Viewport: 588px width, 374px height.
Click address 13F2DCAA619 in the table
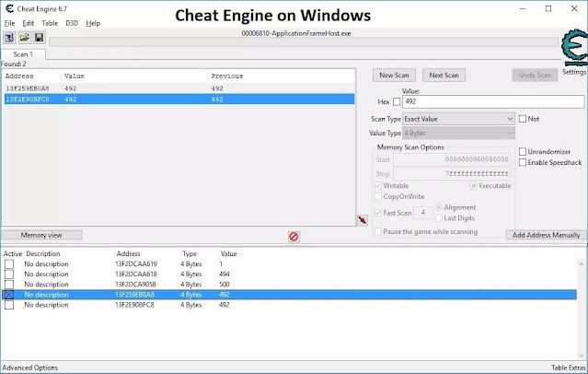point(136,264)
